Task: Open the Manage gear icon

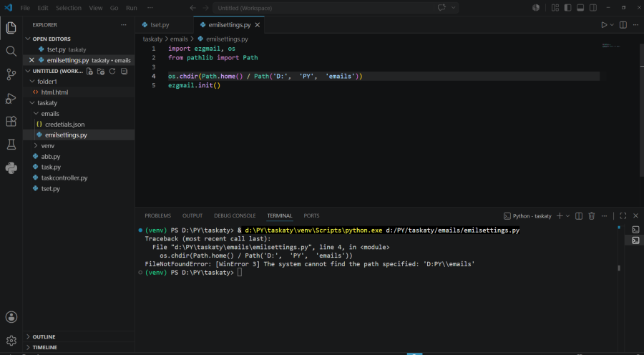Action: [x=11, y=341]
